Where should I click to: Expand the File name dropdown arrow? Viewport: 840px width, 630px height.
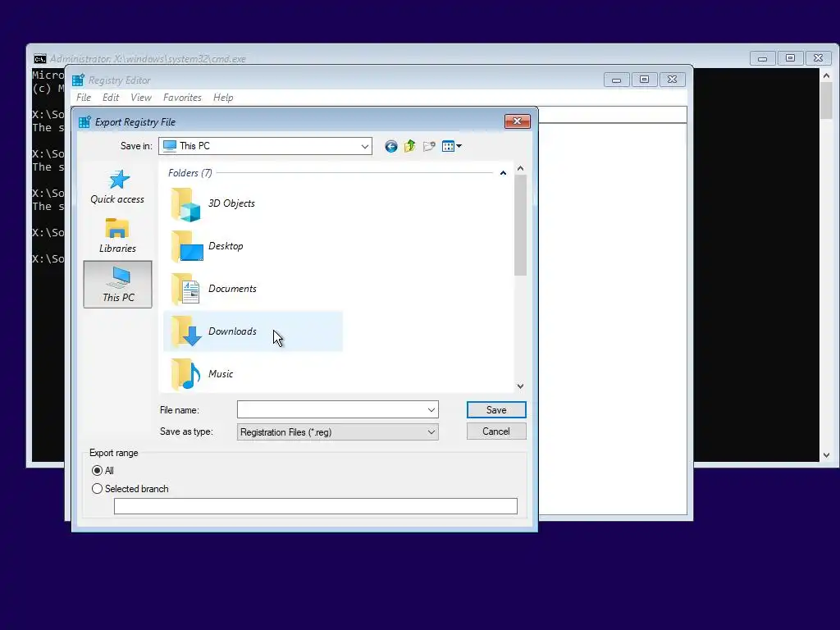tap(431, 410)
